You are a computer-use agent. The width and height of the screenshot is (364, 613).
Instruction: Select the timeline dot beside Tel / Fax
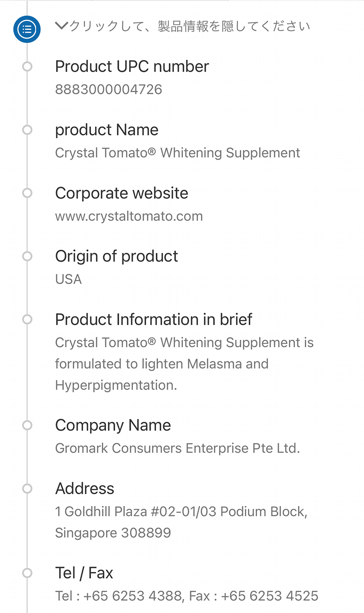27,573
